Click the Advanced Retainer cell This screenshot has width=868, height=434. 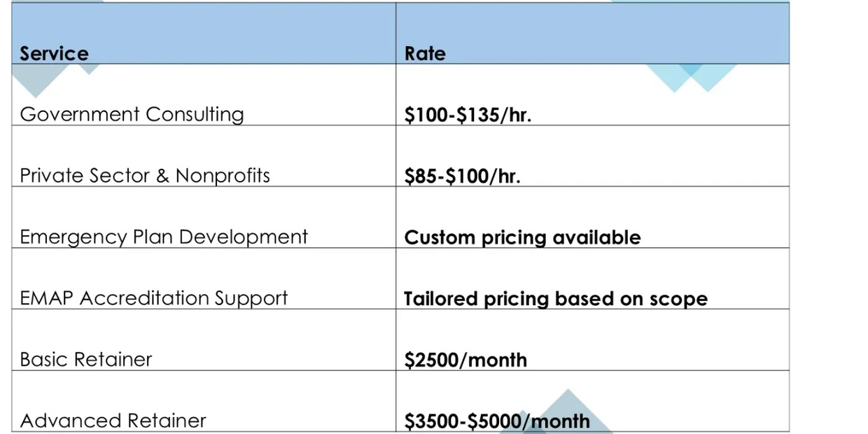pyautogui.click(x=113, y=421)
